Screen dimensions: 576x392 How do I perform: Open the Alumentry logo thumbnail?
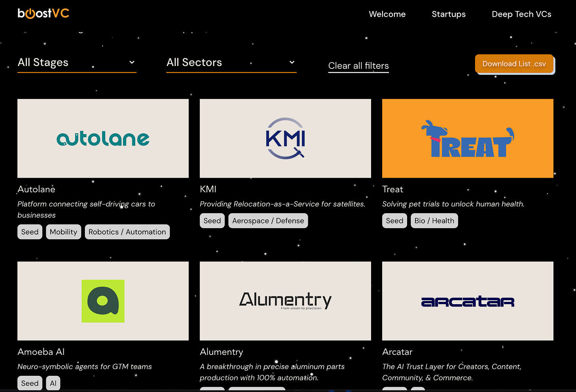[x=285, y=301]
